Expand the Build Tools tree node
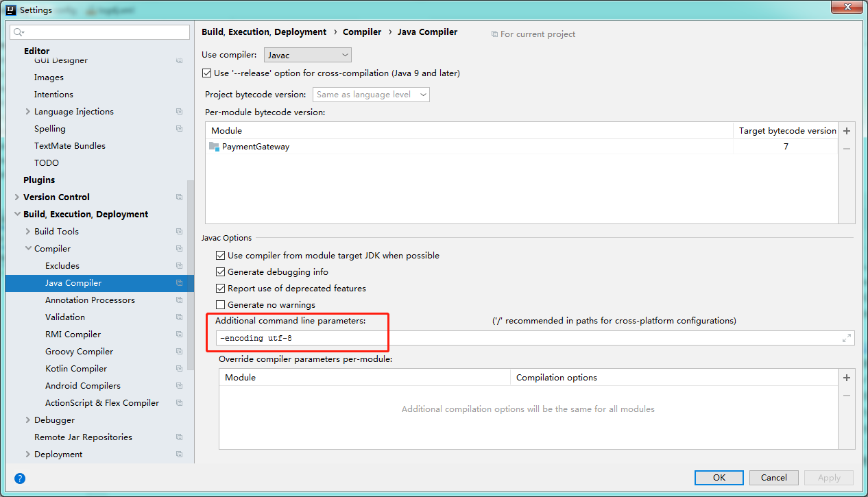Image resolution: width=868 pixels, height=497 pixels. click(28, 232)
